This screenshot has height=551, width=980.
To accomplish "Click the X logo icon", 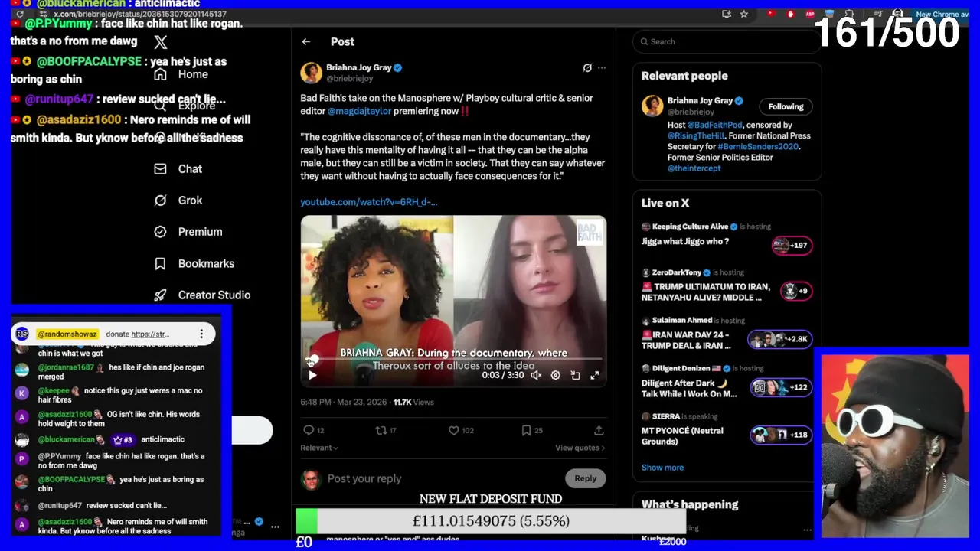I will [160, 42].
